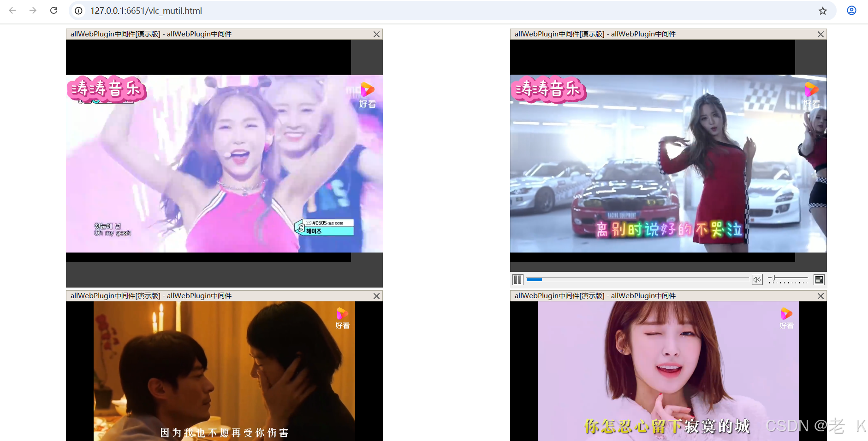This screenshot has height=441, width=868.
Task: Toggle fullscreen on the top-right player
Action: coord(819,280)
